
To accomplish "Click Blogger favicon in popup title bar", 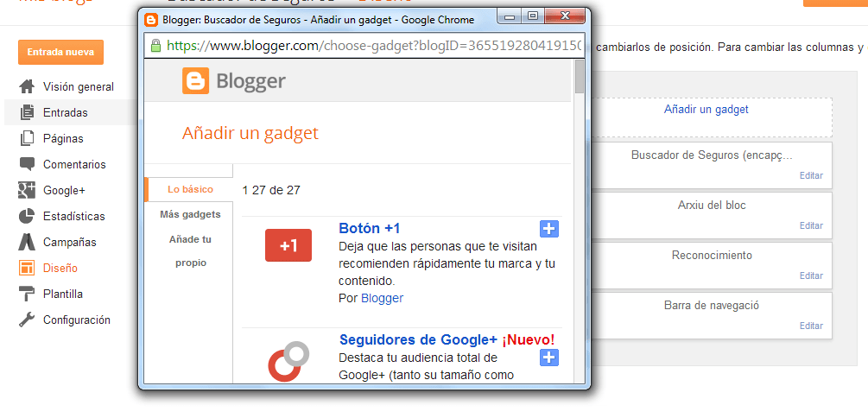I will pos(150,20).
